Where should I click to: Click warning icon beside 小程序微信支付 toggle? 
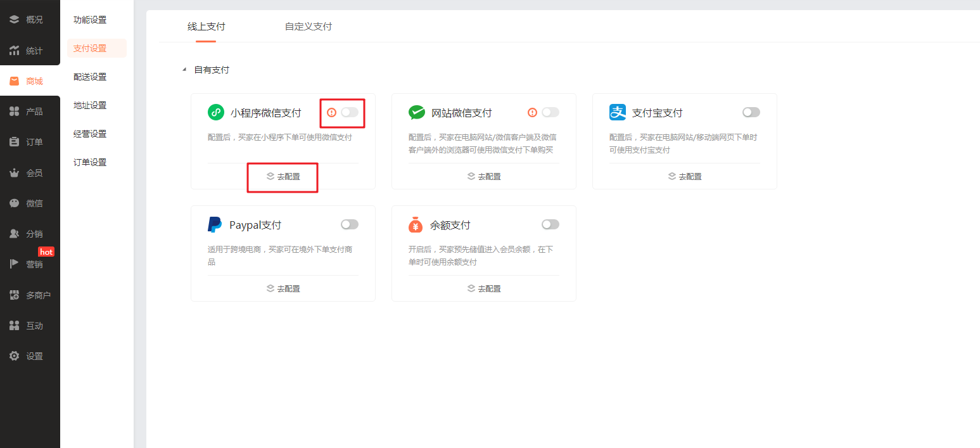[x=331, y=112]
